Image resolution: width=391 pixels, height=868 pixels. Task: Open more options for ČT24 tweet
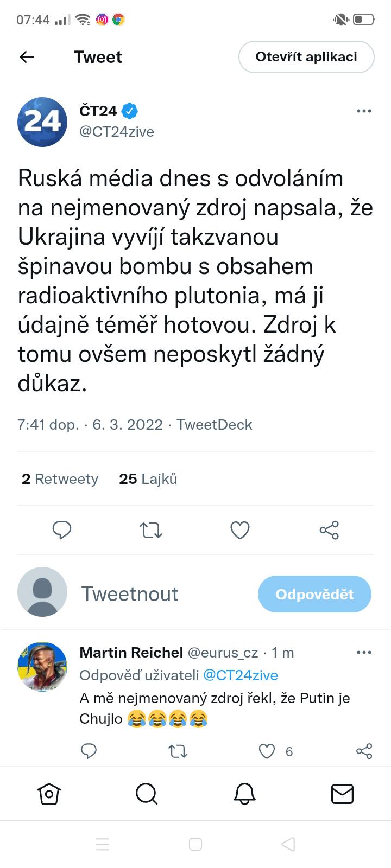coord(364,111)
